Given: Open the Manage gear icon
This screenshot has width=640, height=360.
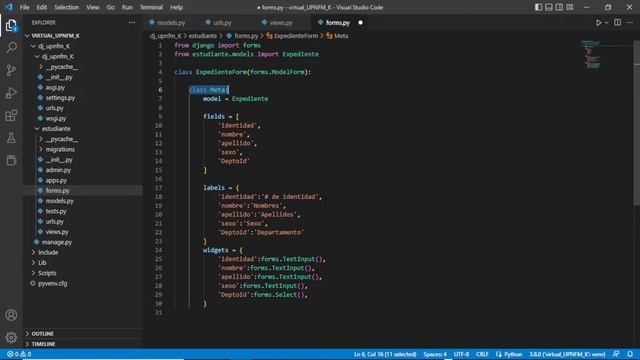Looking at the screenshot, I should tap(11, 337).
